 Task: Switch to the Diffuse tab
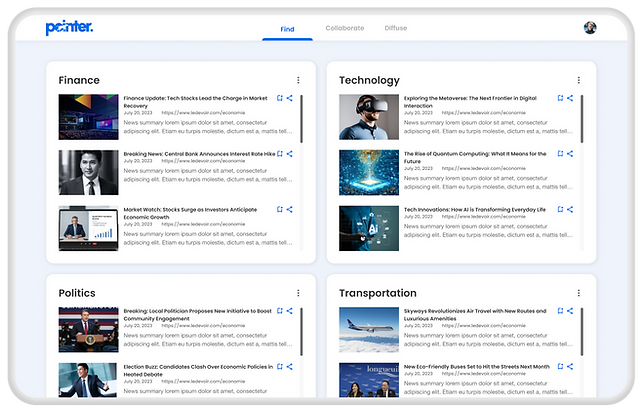[396, 28]
